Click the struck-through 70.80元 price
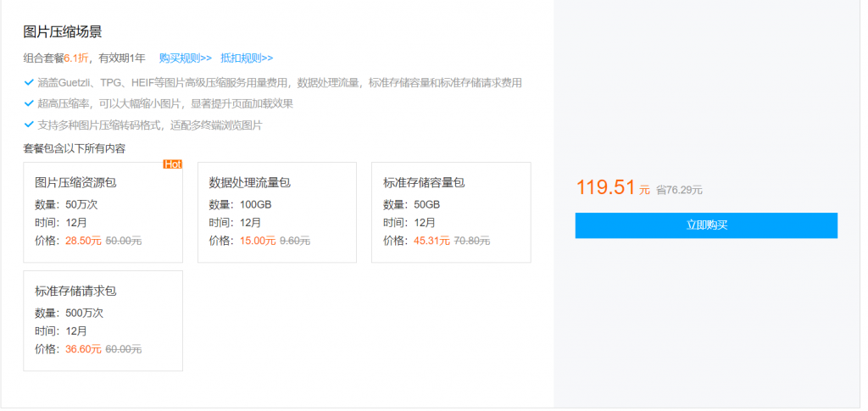 pos(471,241)
